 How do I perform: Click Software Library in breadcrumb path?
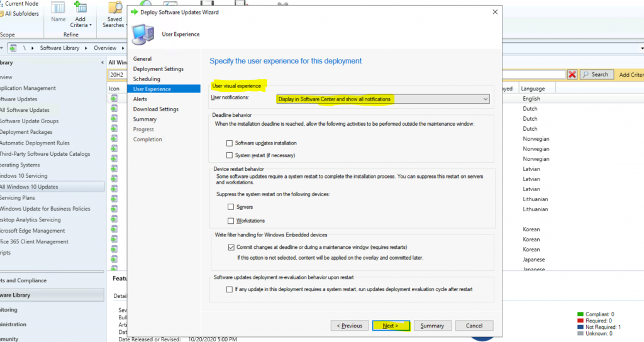[60, 48]
